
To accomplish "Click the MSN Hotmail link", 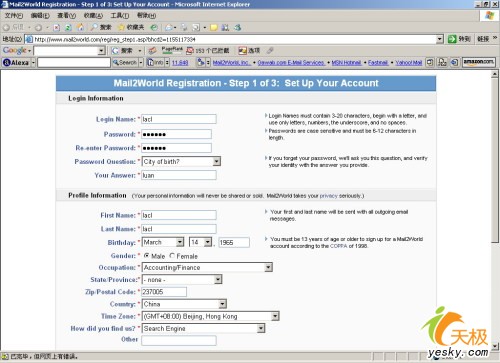I will pos(347,62).
